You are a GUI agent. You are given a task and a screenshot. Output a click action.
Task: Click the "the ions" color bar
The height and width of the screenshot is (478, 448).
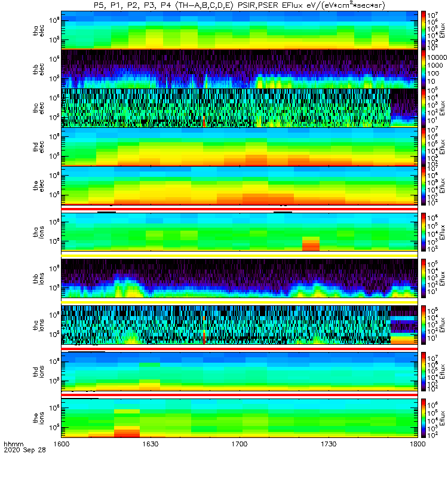click(424, 418)
